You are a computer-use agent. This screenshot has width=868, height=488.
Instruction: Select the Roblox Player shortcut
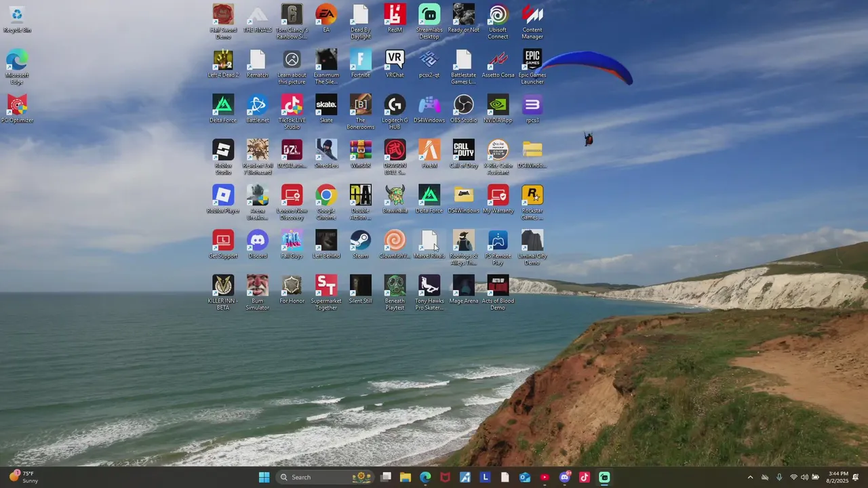click(223, 200)
